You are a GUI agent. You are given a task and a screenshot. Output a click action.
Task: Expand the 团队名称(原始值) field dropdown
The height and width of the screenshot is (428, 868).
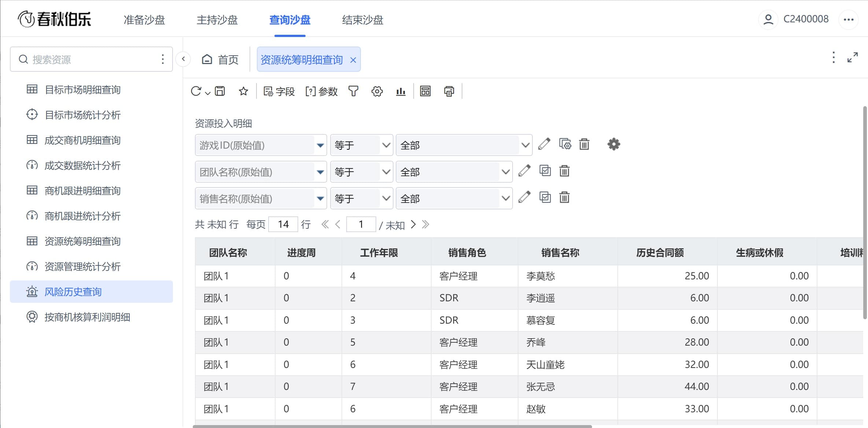pyautogui.click(x=320, y=172)
